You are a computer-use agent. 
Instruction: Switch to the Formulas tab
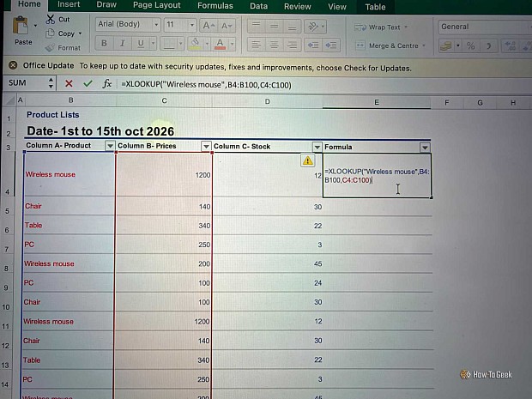(215, 6)
